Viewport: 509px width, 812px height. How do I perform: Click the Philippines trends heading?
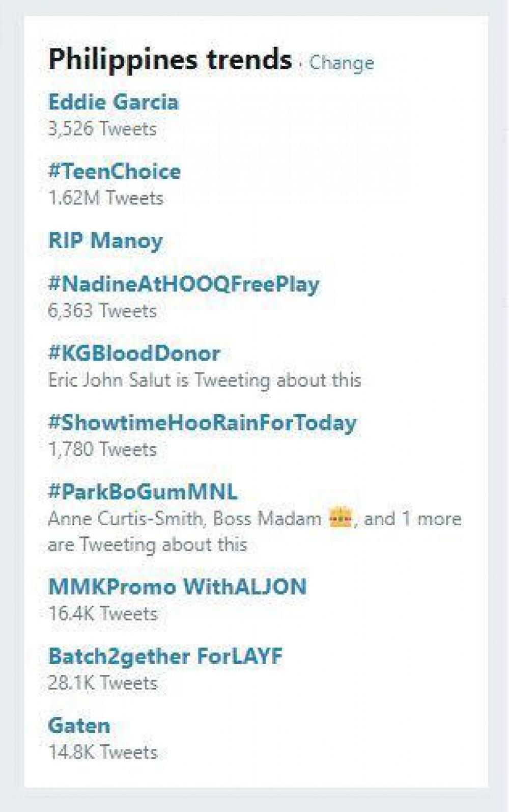click(170, 59)
